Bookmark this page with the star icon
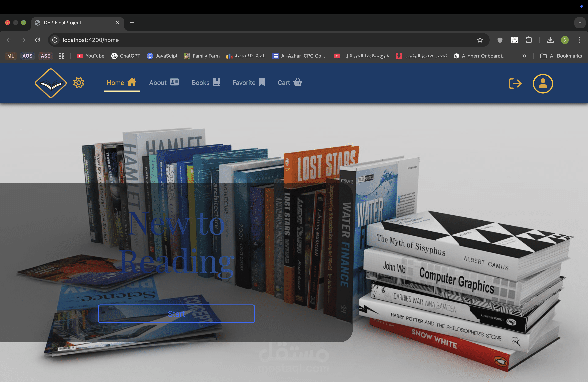This screenshot has height=382, width=588. (x=480, y=40)
